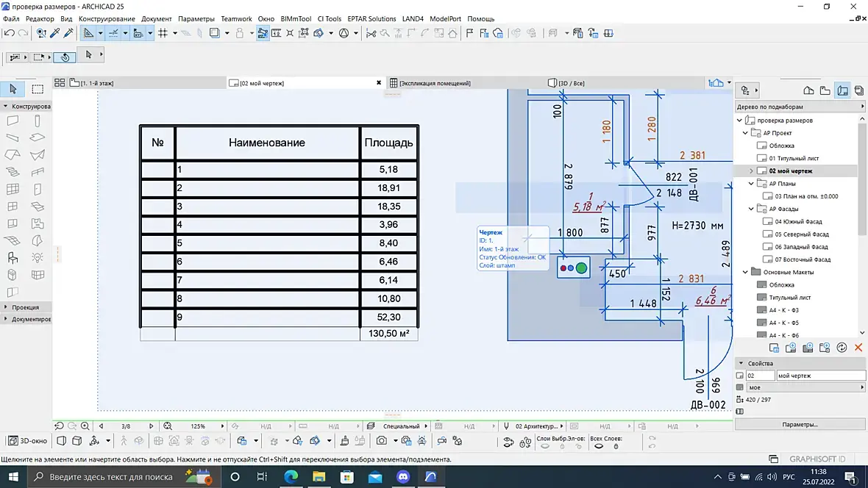Image resolution: width=868 pixels, height=488 pixels.
Task: Toggle the Слои Выбр.Эл-ов eye icon
Action: (545, 447)
